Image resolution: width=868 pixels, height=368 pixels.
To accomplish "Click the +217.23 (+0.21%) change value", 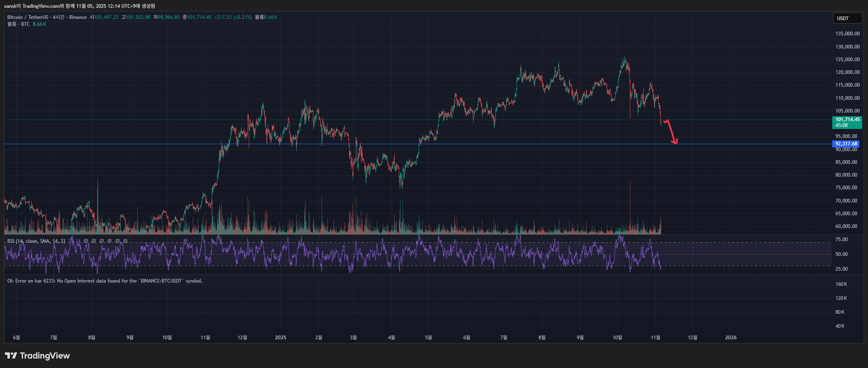I will tap(233, 17).
